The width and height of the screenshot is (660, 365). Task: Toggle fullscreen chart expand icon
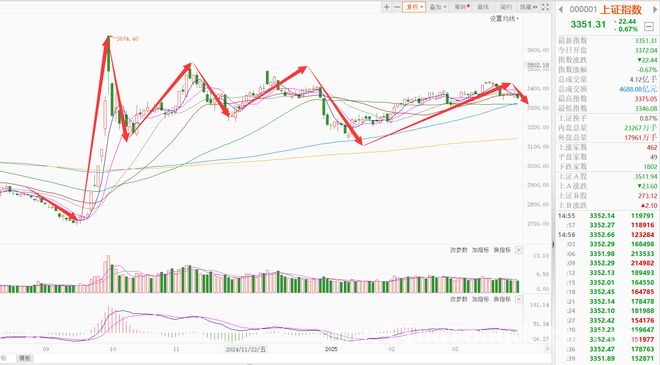pyautogui.click(x=545, y=7)
